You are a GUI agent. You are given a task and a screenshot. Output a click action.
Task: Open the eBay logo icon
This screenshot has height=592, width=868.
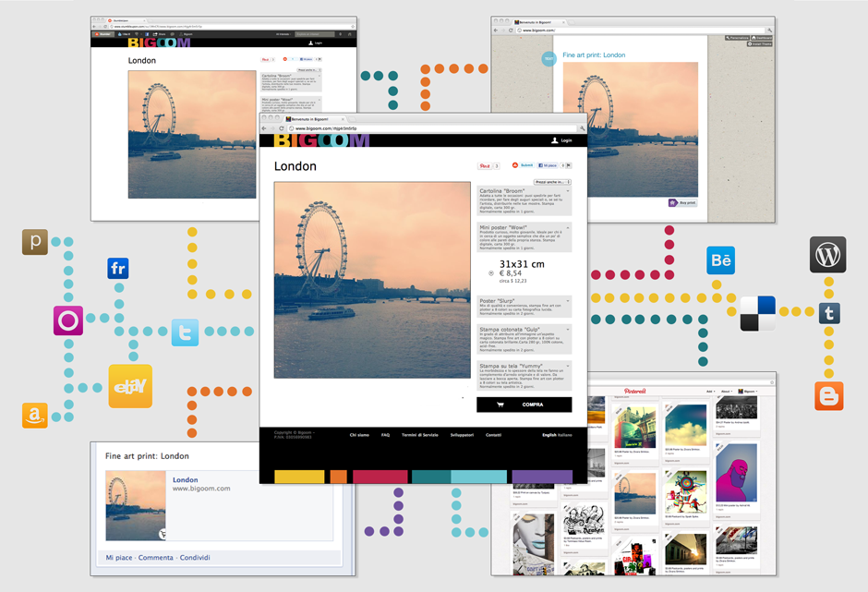[x=130, y=386]
